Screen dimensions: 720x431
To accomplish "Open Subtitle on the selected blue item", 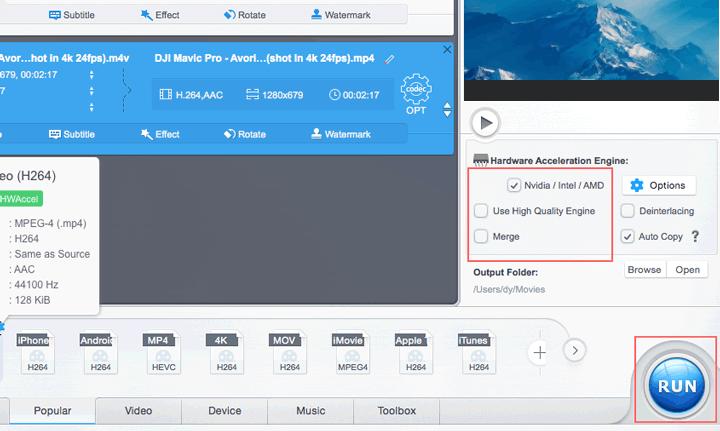I will pos(72,134).
